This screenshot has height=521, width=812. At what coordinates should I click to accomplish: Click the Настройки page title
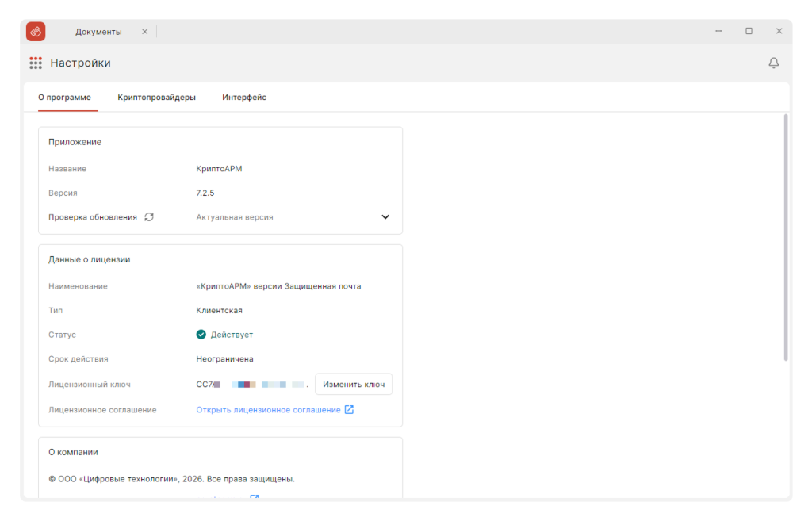point(80,63)
